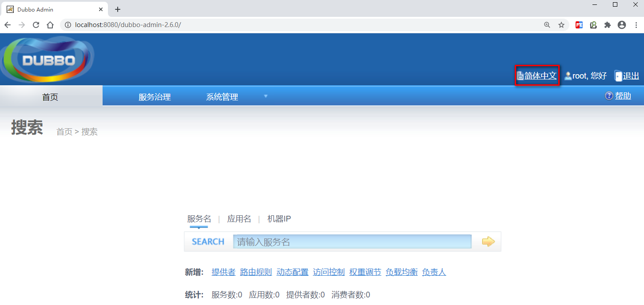Select the 服务名 search tab
The height and width of the screenshot is (305, 644).
pos(199,219)
